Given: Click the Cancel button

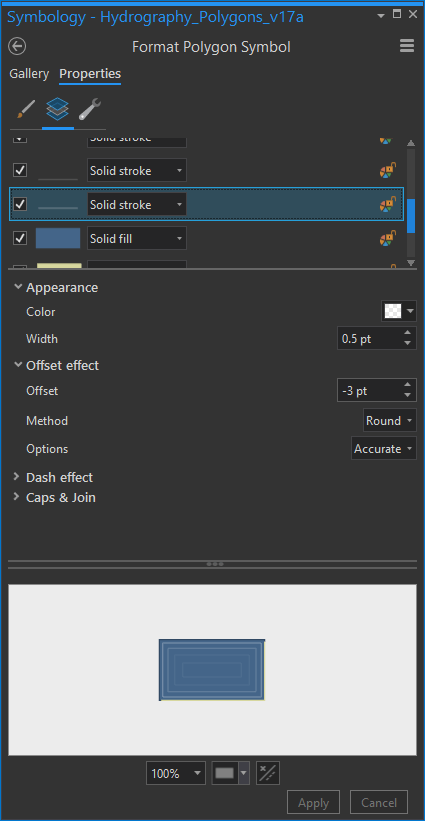Looking at the screenshot, I should (378, 803).
